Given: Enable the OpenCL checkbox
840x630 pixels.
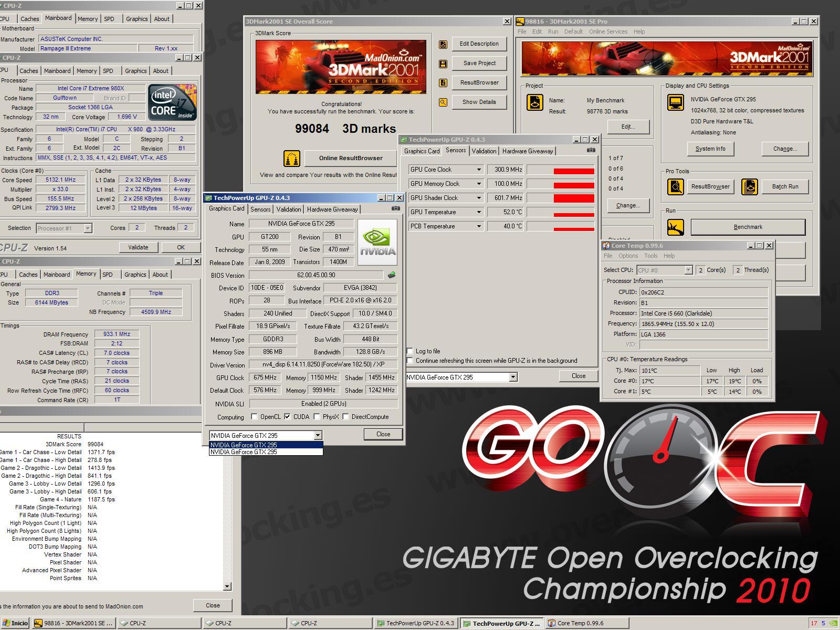Looking at the screenshot, I should (255, 417).
